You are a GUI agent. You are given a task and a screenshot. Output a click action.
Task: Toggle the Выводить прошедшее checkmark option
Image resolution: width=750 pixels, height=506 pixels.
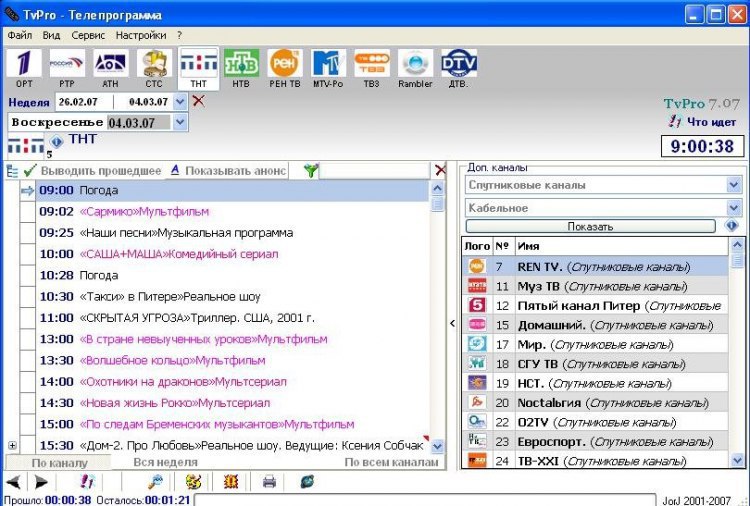(x=94, y=171)
